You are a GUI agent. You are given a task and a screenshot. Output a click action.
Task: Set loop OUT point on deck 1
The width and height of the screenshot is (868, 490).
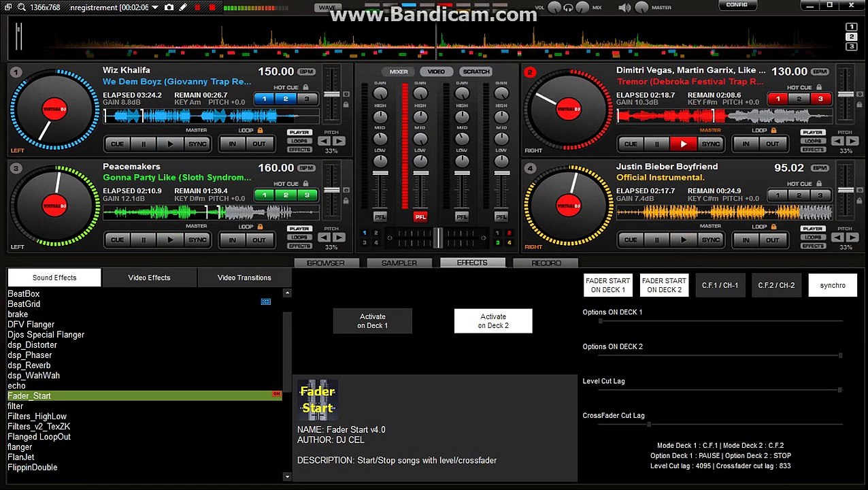[259, 144]
